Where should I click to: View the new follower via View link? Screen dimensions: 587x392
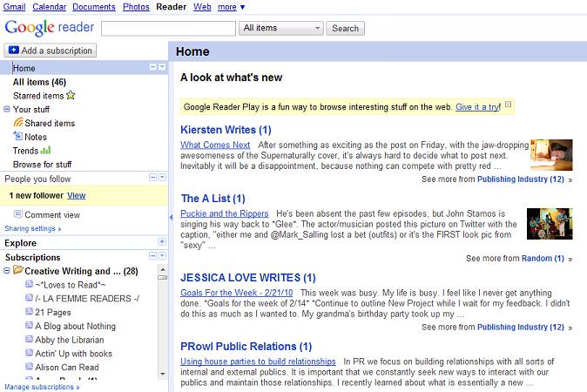(x=77, y=195)
